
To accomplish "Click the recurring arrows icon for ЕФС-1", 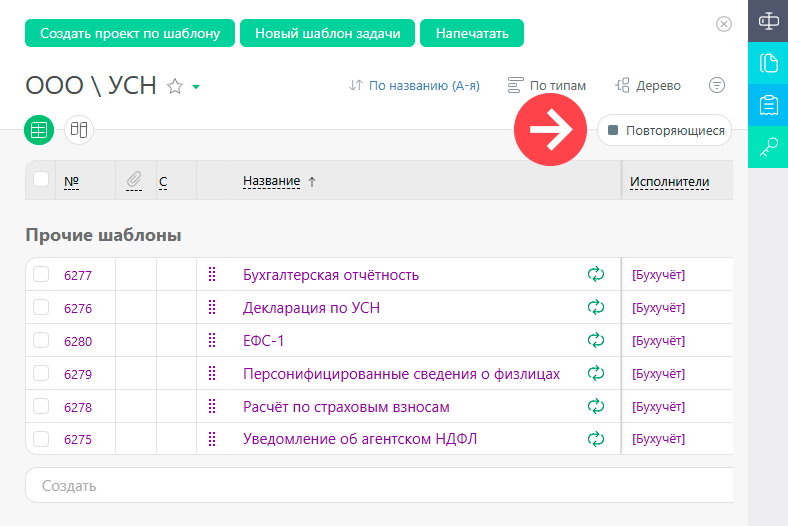I will pyautogui.click(x=596, y=340).
